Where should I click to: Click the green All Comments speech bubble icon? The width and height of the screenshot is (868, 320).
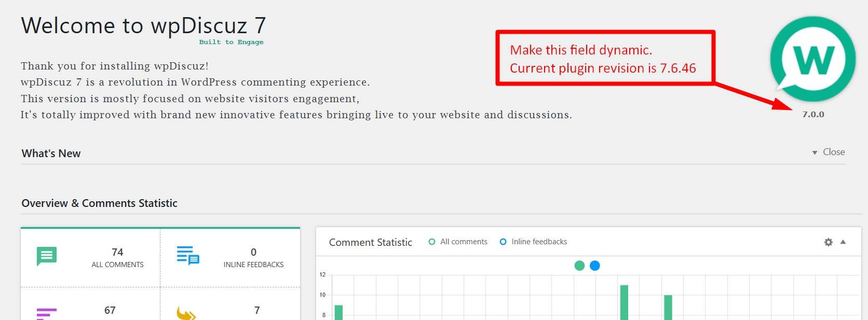click(47, 256)
